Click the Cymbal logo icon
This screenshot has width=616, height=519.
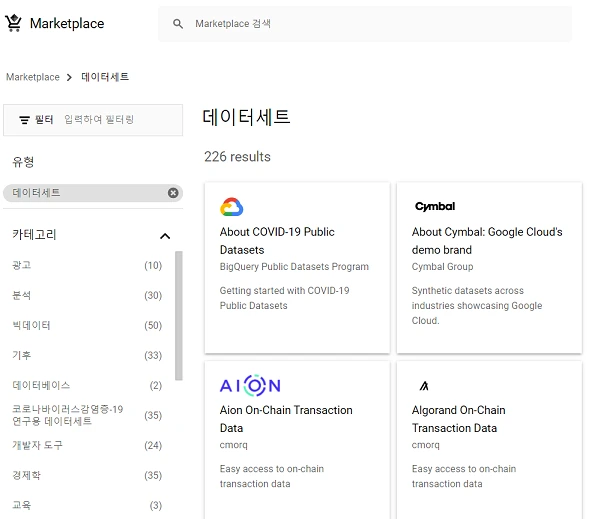coord(434,207)
